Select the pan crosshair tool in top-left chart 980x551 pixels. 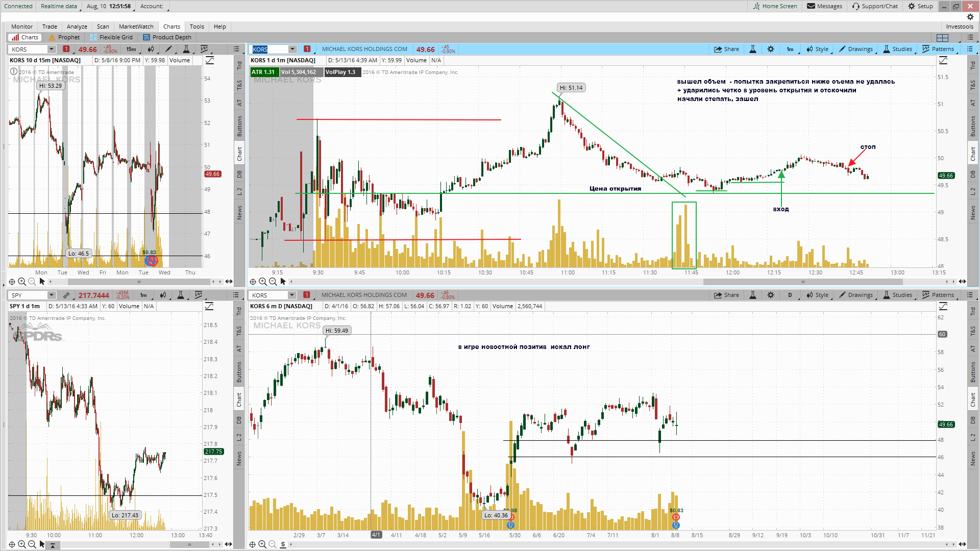coord(12,282)
